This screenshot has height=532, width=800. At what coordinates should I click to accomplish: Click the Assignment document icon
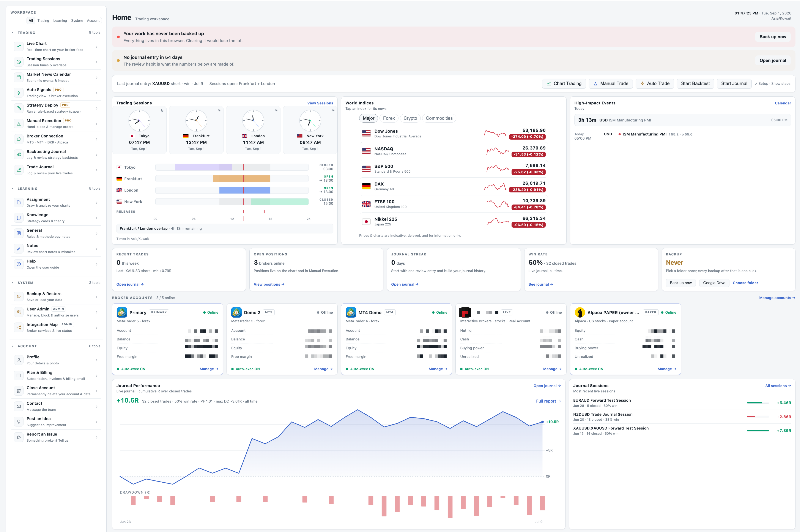tap(19, 203)
